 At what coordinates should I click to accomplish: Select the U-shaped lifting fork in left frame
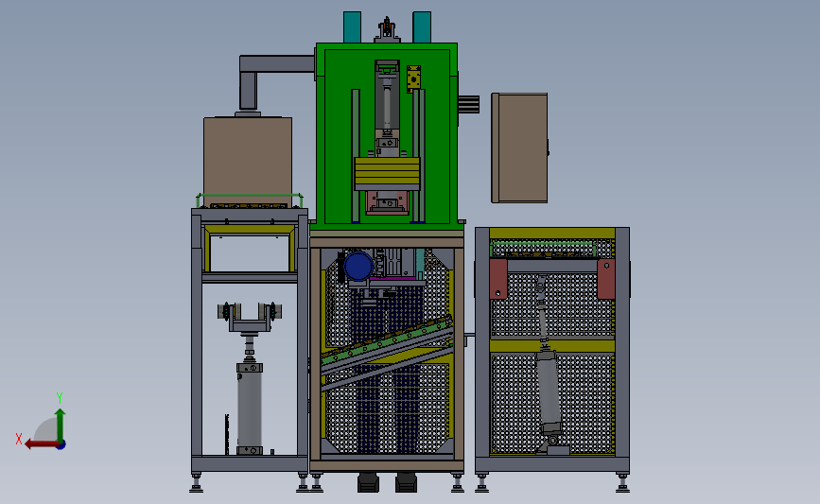250,317
